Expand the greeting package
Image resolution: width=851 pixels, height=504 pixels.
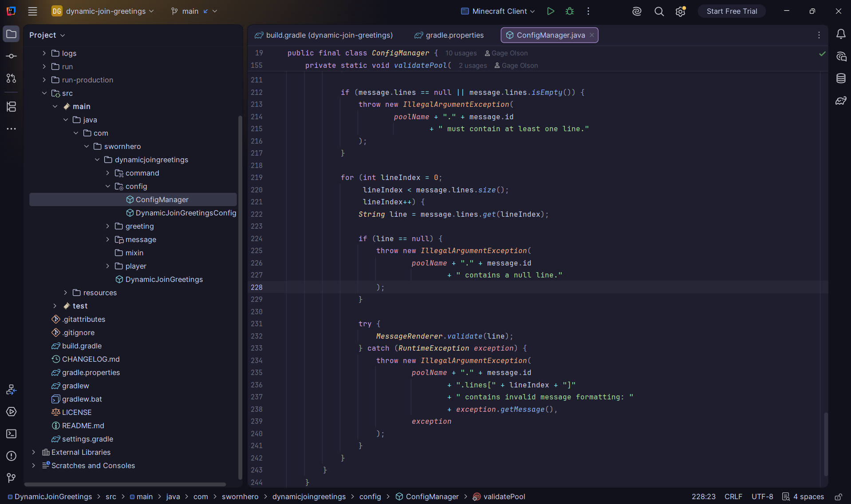click(107, 226)
